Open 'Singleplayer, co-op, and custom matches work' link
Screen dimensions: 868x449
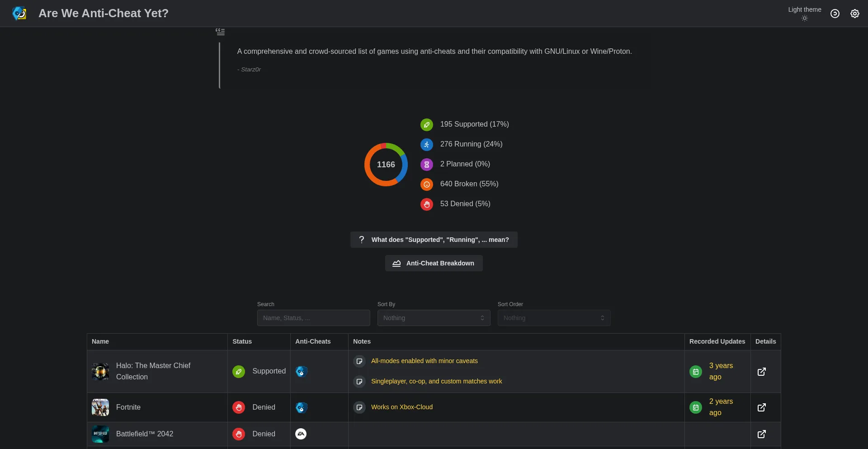coord(437,381)
